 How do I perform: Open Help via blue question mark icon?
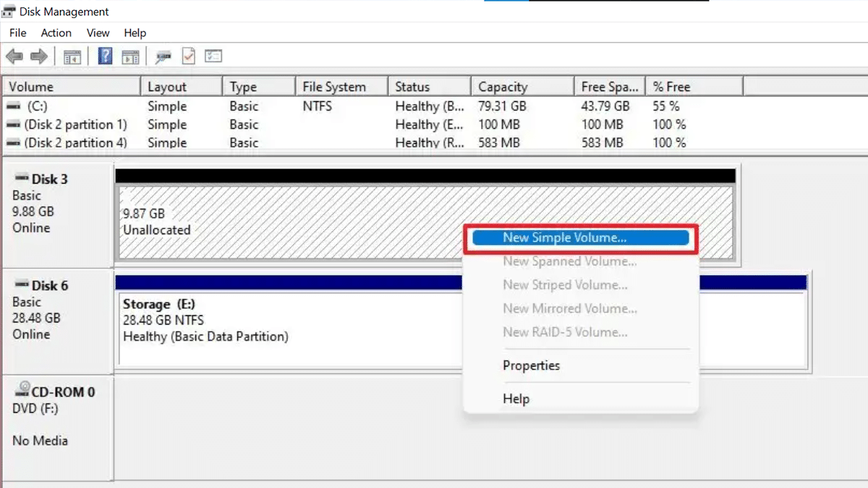(105, 56)
